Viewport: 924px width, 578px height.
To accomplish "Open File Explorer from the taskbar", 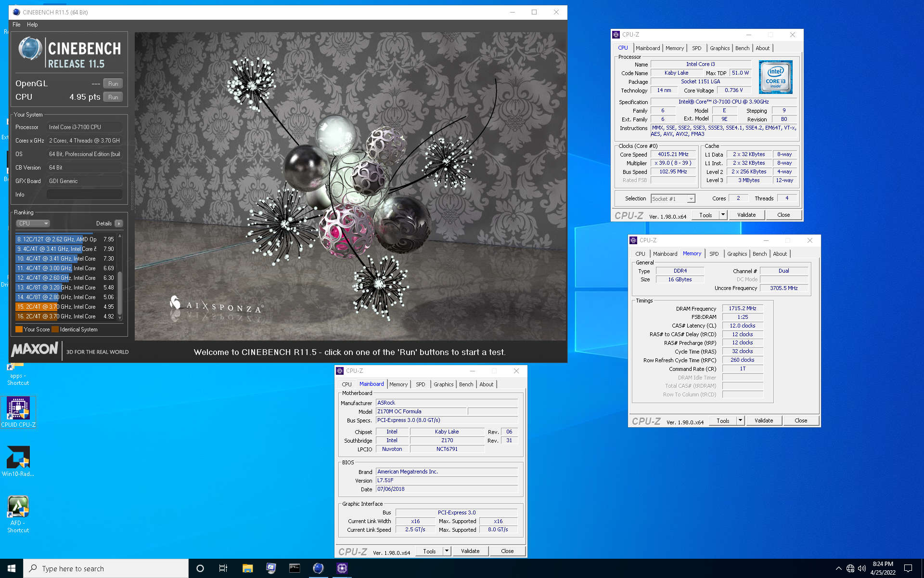I will coord(247,568).
